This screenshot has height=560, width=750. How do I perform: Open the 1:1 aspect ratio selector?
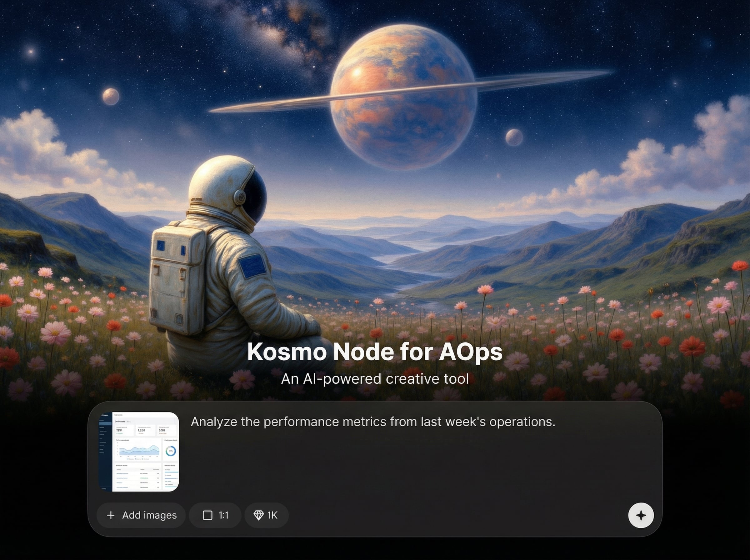[215, 515]
